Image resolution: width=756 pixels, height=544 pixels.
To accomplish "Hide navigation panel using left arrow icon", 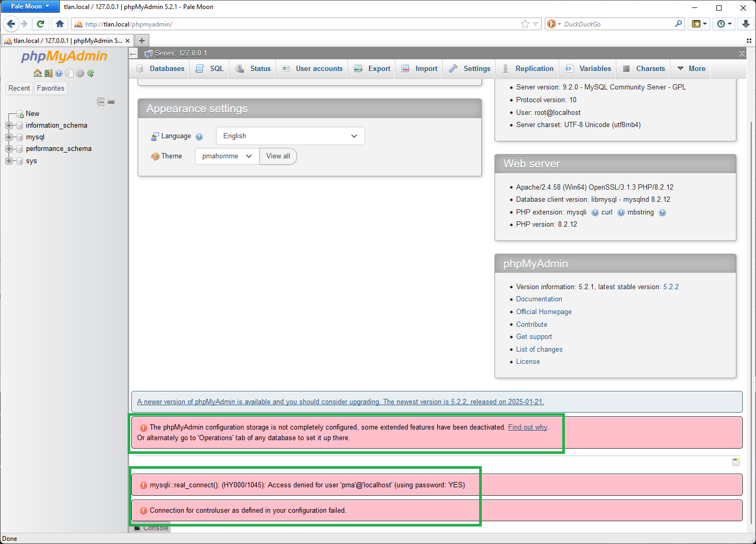I will pyautogui.click(x=133, y=53).
